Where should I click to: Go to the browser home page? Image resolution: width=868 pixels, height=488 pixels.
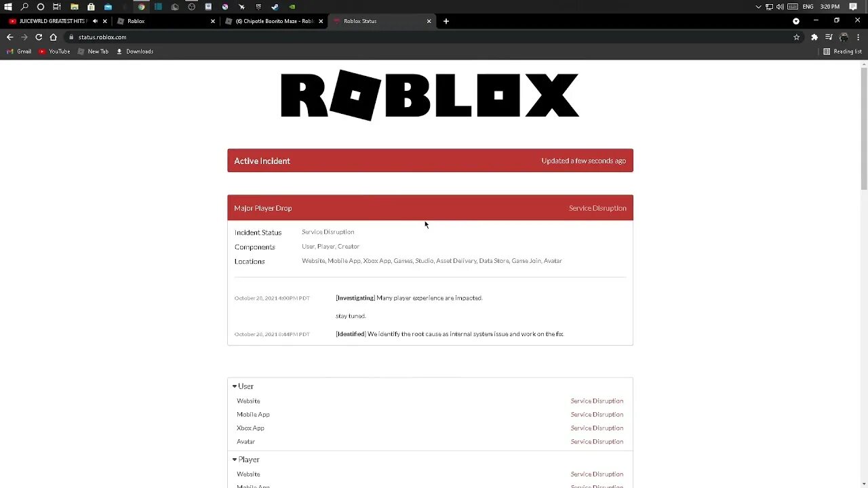click(54, 37)
